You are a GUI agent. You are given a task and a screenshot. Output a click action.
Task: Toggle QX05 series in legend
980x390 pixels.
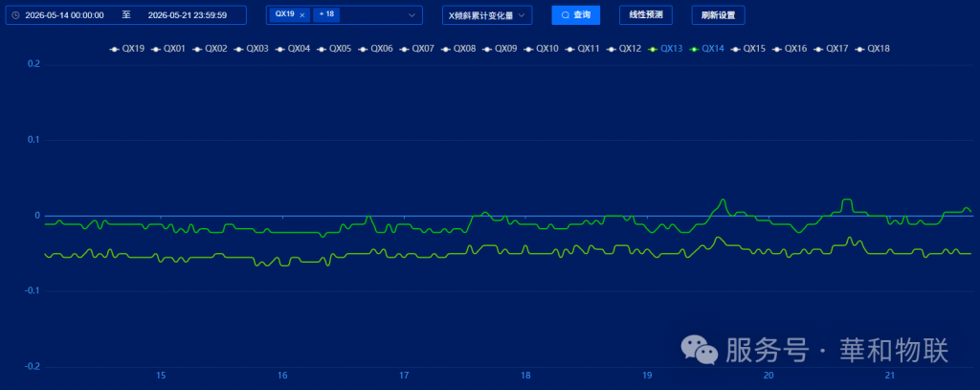pos(334,48)
